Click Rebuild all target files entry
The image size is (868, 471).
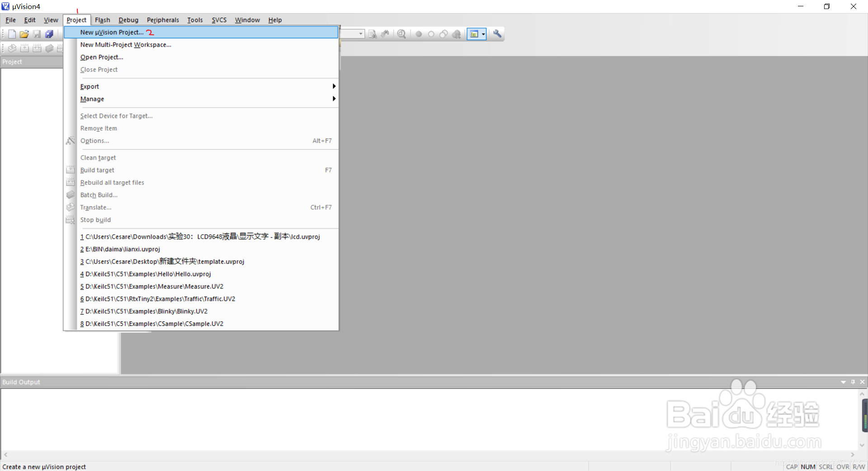pos(201,183)
